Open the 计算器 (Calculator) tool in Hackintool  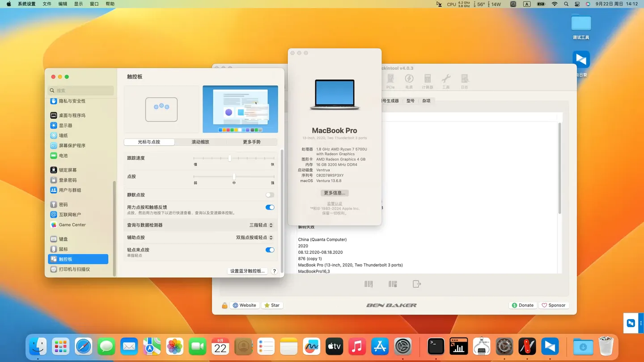(427, 81)
